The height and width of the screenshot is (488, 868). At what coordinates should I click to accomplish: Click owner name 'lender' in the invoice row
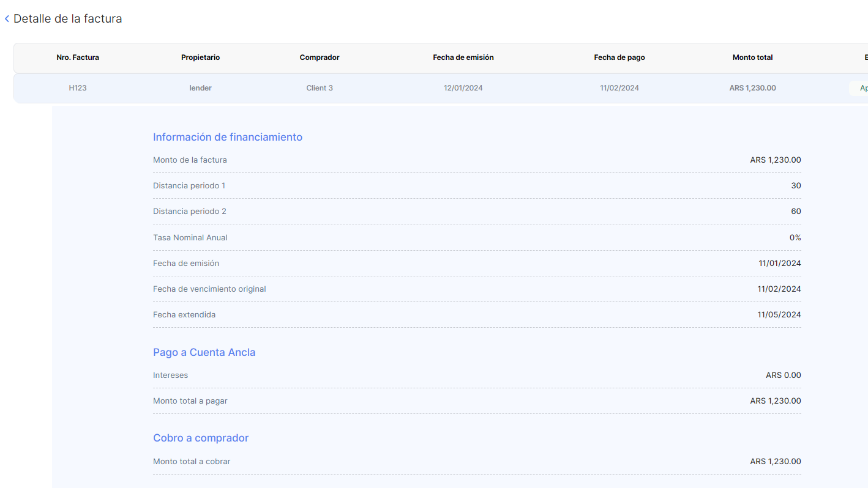[200, 88]
